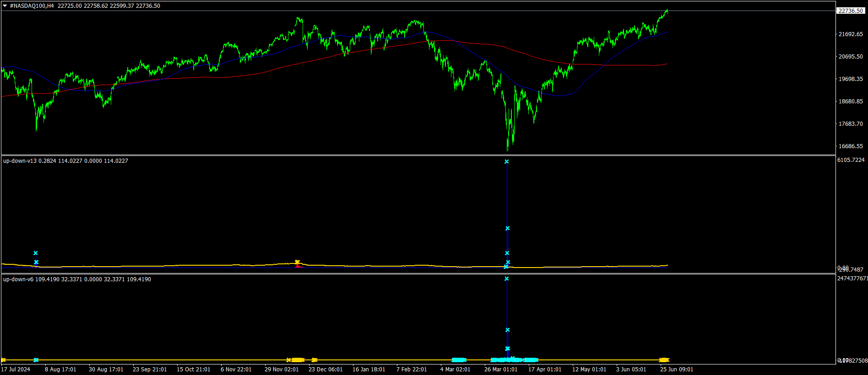The width and height of the screenshot is (868, 375).
Task: Click the yellow marker cluster at far right of v6 pane
Action: (x=664, y=360)
